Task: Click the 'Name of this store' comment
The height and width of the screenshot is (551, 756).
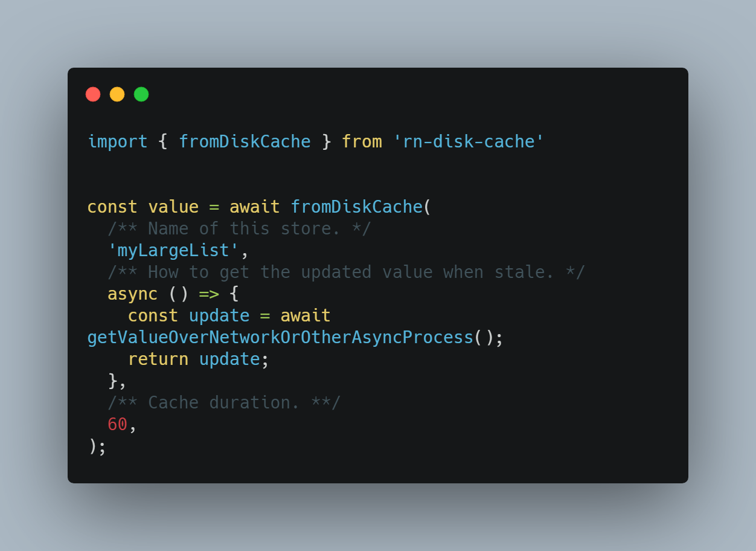Action: (x=239, y=228)
